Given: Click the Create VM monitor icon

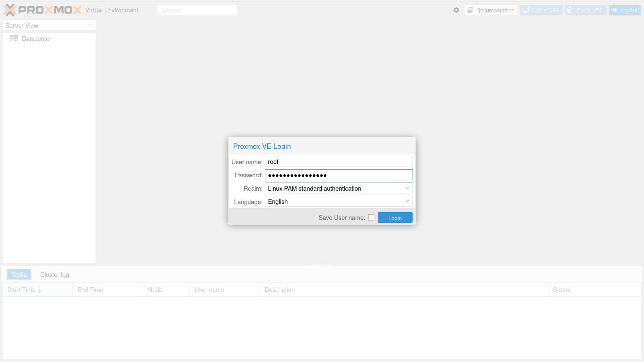Looking at the screenshot, I should (526, 10).
